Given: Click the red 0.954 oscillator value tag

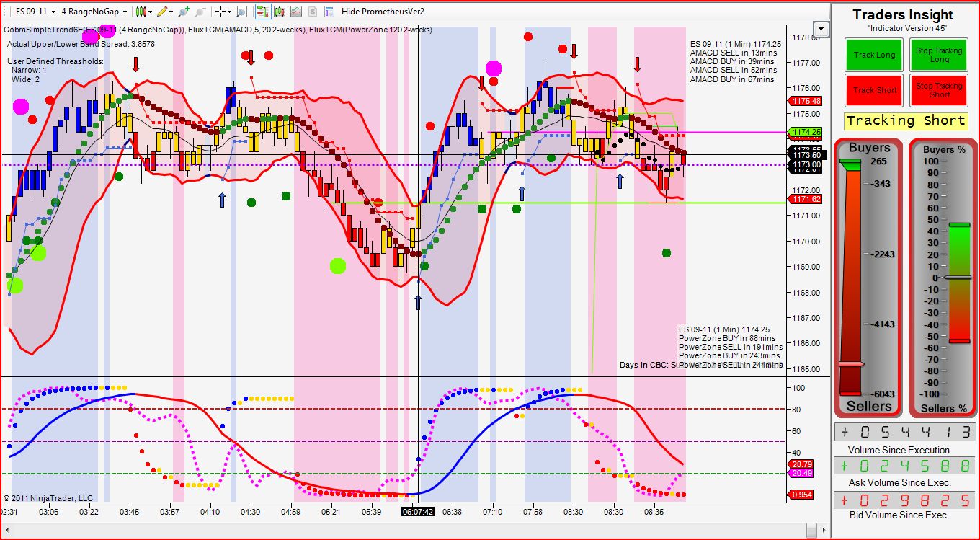Looking at the screenshot, I should click(x=801, y=495).
